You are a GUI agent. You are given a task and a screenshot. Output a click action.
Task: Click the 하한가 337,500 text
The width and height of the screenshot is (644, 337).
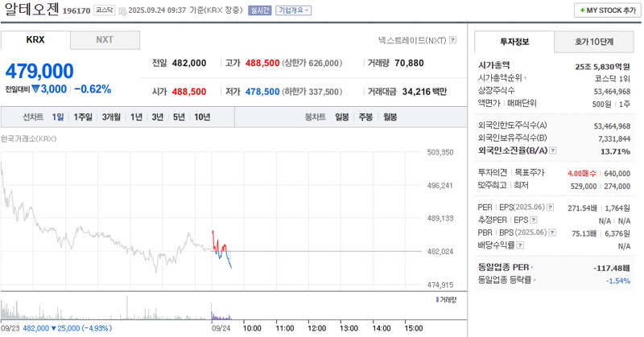point(312,92)
